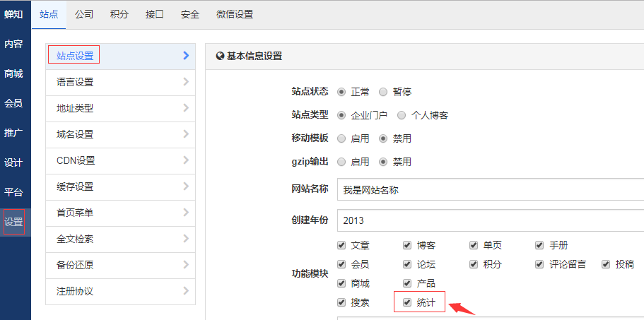644x320 pixels.
Task: Expand the 首页菜单 chevron arrow
Action: click(186, 213)
